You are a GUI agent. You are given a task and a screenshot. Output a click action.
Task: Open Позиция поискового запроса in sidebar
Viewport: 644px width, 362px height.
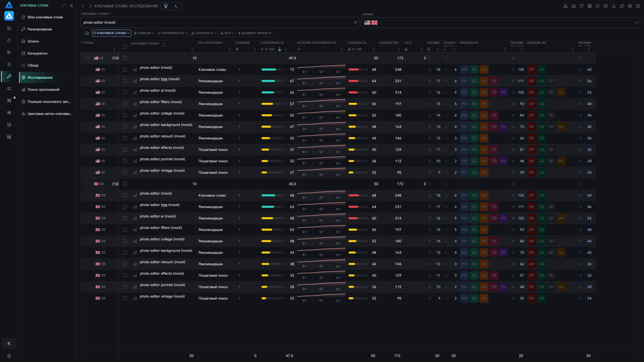[47, 101]
